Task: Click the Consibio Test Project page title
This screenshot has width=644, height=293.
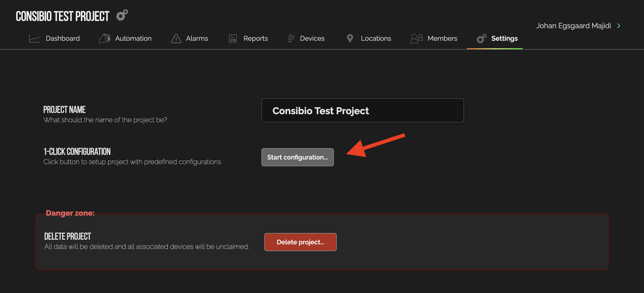Action: pos(62,16)
